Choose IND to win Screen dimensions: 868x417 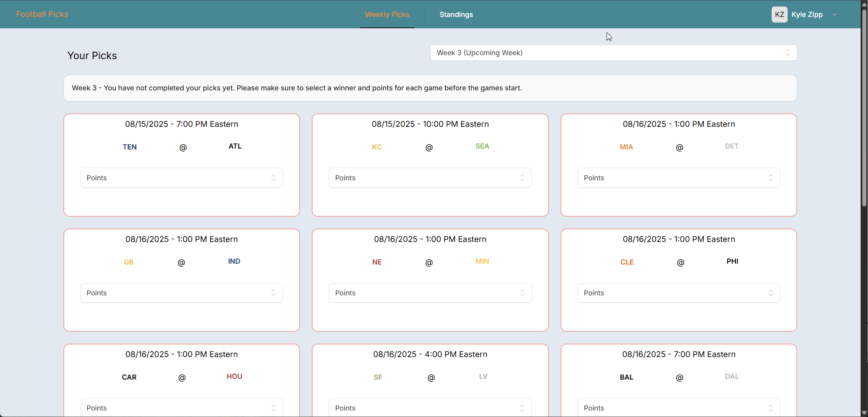click(234, 261)
